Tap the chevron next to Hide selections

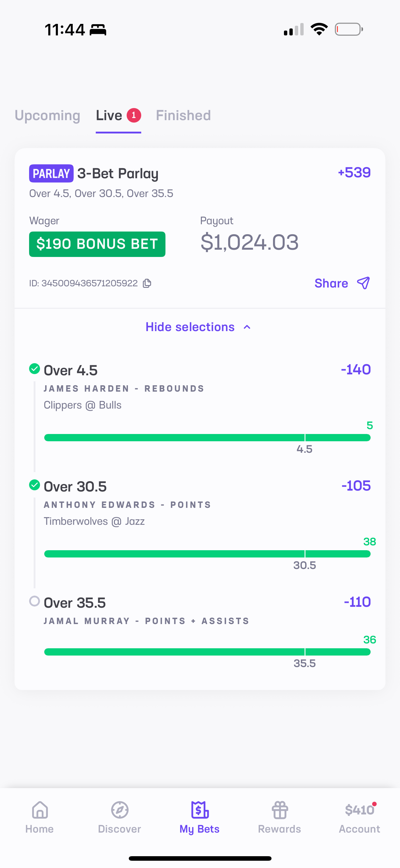pos(247,327)
